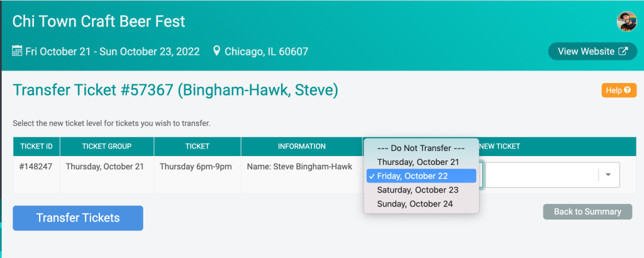Viewport: 644px width, 258px height.
Task: Select the checked Friday, October 22 option
Action: (421, 176)
